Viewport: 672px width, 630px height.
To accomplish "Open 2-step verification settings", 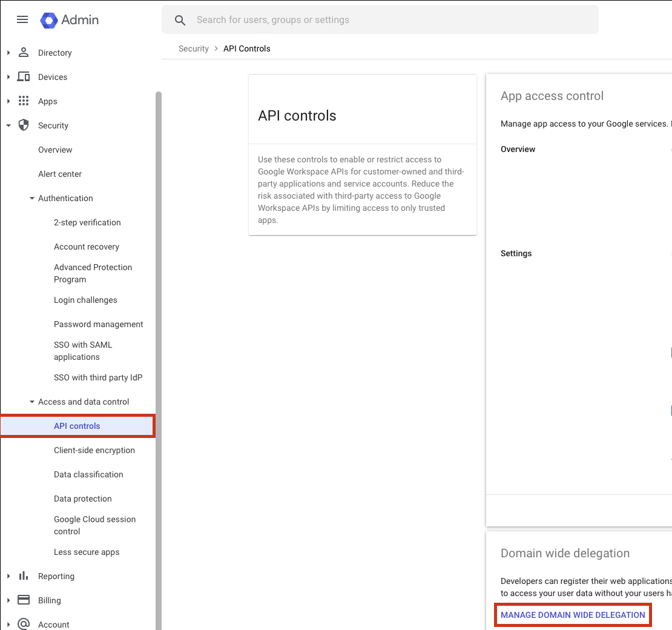I will 87,222.
